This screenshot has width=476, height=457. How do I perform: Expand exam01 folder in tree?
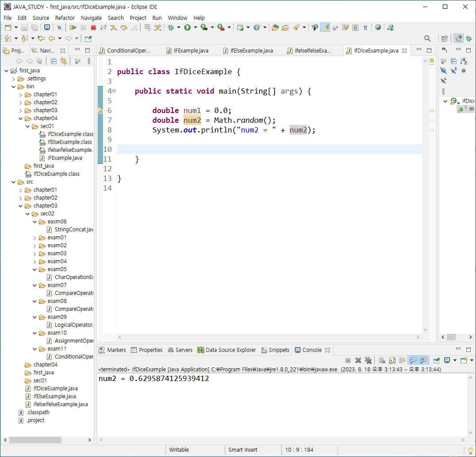click(x=34, y=238)
